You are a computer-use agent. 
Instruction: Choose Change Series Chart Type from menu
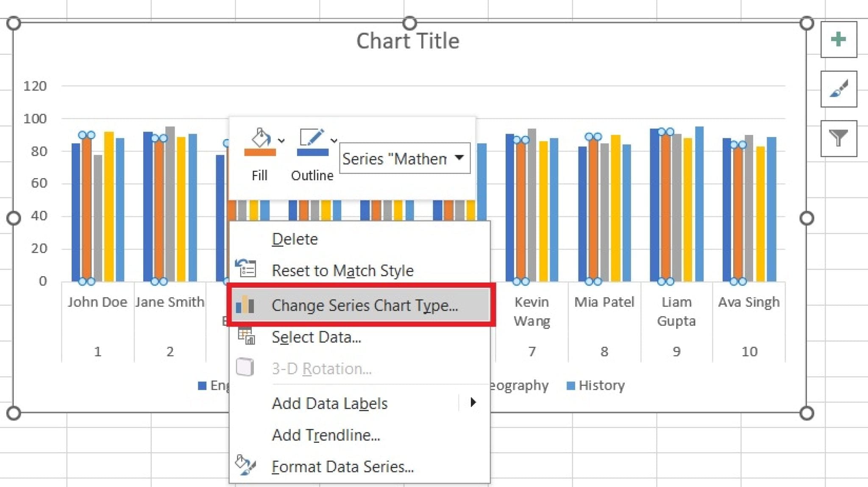[364, 305]
